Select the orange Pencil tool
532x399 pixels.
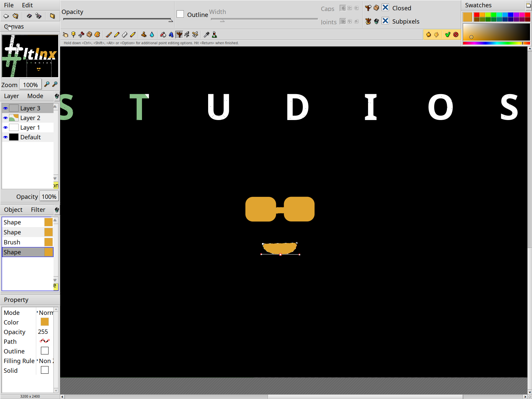pos(117,35)
